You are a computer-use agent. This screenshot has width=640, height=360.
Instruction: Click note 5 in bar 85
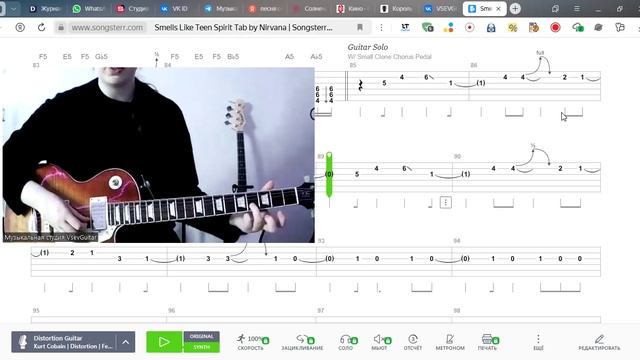pos(384,83)
